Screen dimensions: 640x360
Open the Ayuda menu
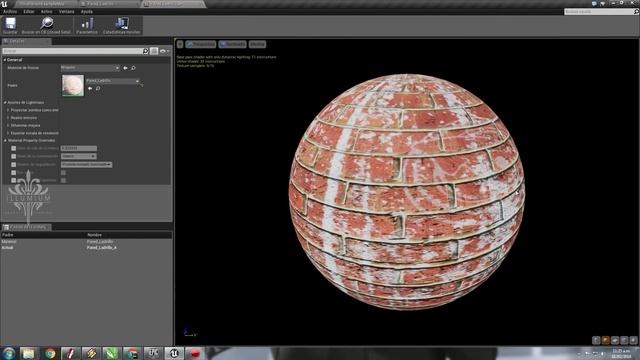(x=87, y=11)
